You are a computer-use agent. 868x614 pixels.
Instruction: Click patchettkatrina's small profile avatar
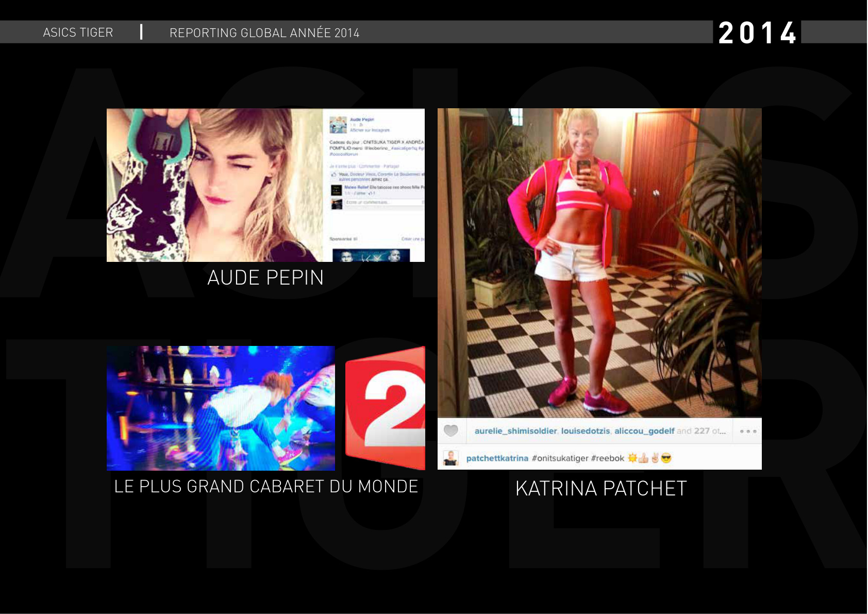pyautogui.click(x=450, y=458)
